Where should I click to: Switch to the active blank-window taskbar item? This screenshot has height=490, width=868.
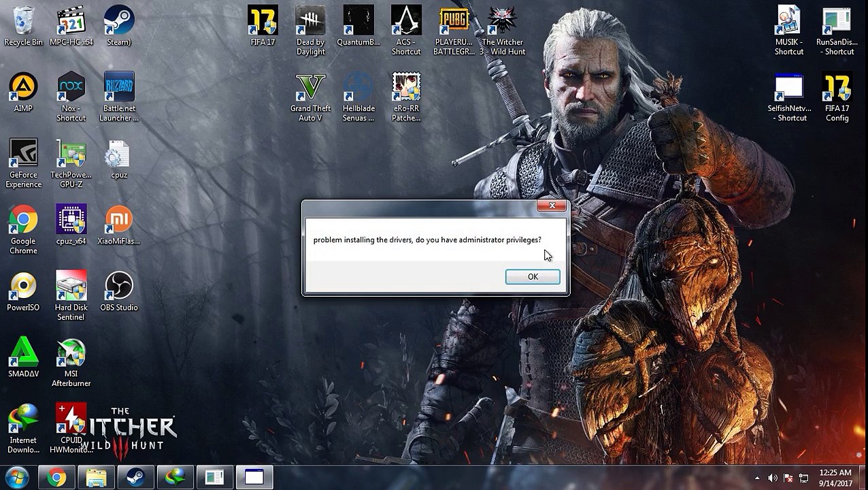pos(254,478)
